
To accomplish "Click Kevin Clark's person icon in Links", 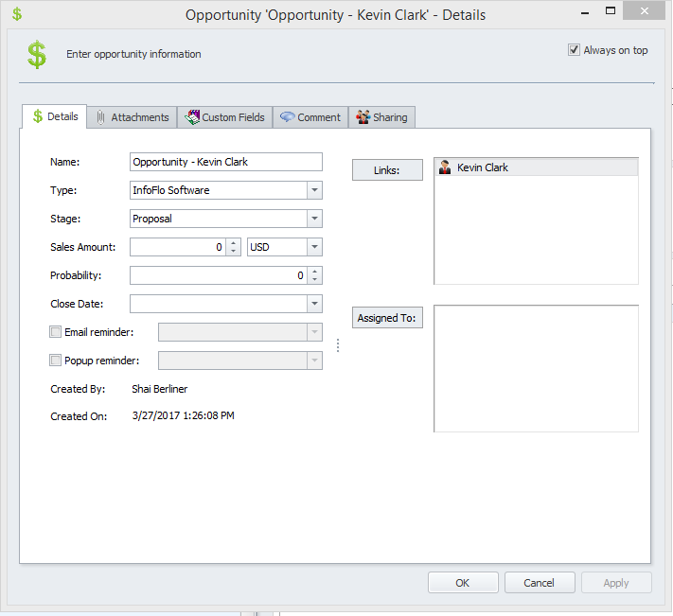I will tap(445, 167).
